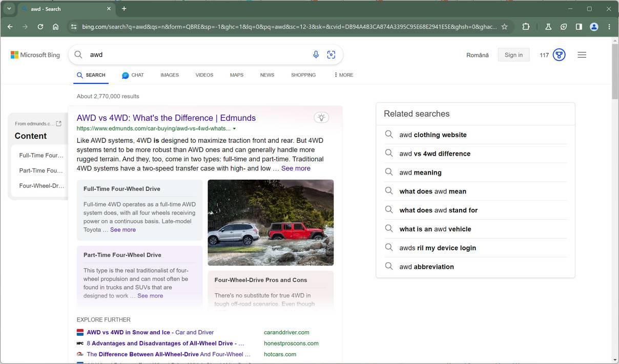Expand the MORE search categories menu
Image resolution: width=619 pixels, height=364 pixels.
tap(343, 75)
